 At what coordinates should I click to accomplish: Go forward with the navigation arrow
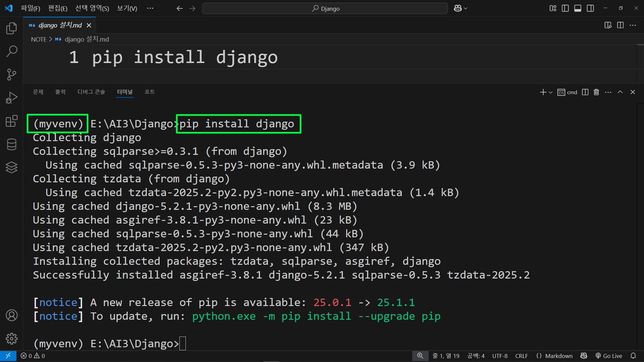(192, 8)
